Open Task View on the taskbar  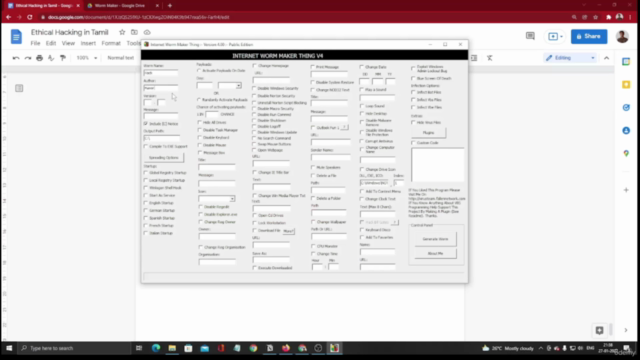coord(139,348)
